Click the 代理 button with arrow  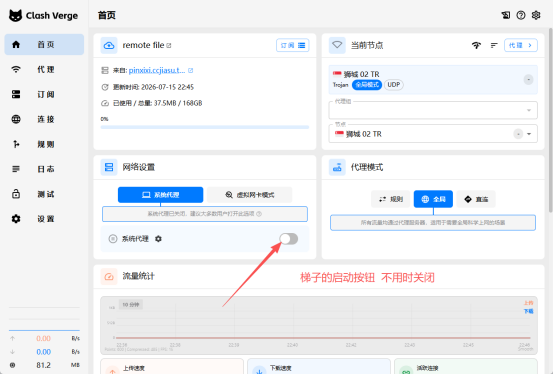click(x=521, y=45)
